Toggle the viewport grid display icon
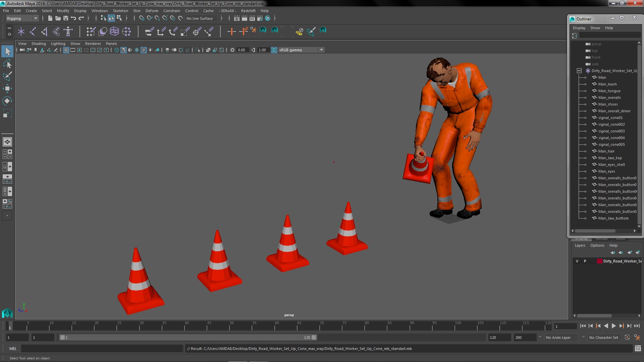 click(x=66, y=50)
